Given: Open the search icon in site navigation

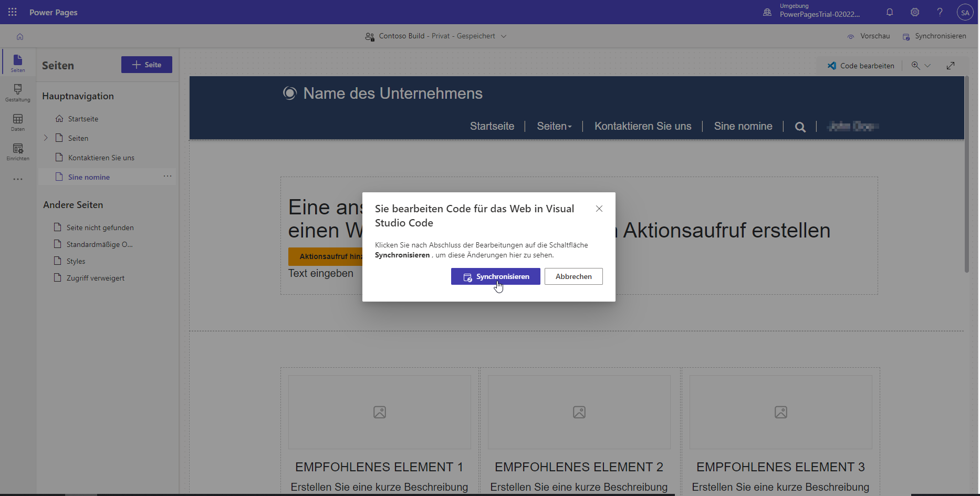Looking at the screenshot, I should coord(800,126).
